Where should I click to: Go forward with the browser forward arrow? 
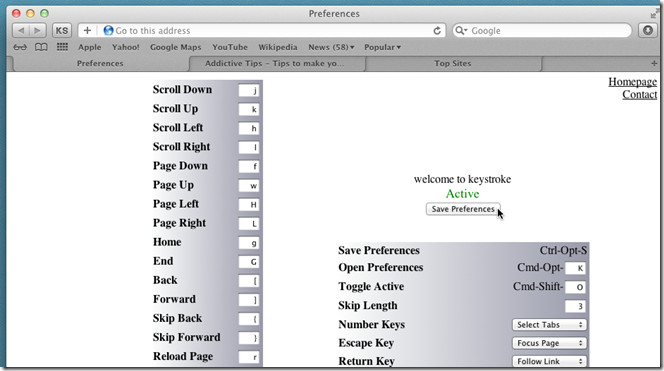[38, 30]
